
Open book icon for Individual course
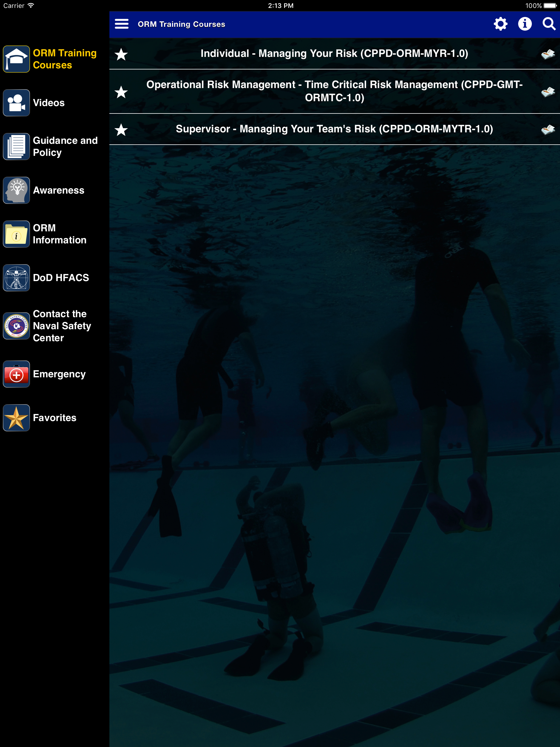coord(547,54)
